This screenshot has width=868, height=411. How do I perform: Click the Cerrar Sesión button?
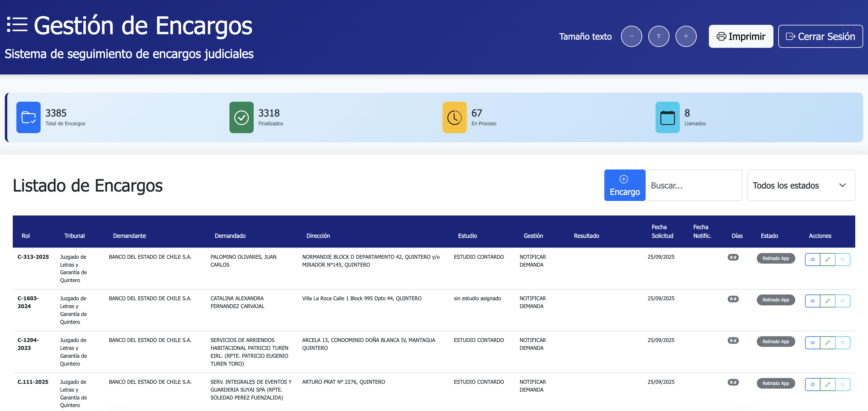click(820, 36)
